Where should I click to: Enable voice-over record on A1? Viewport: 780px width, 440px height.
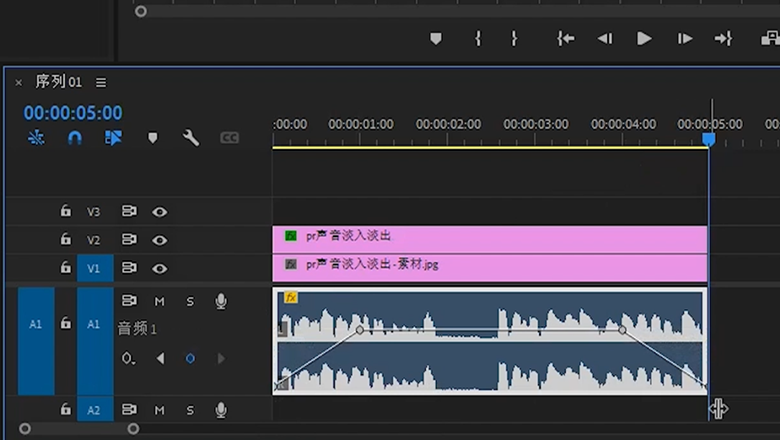pos(221,301)
